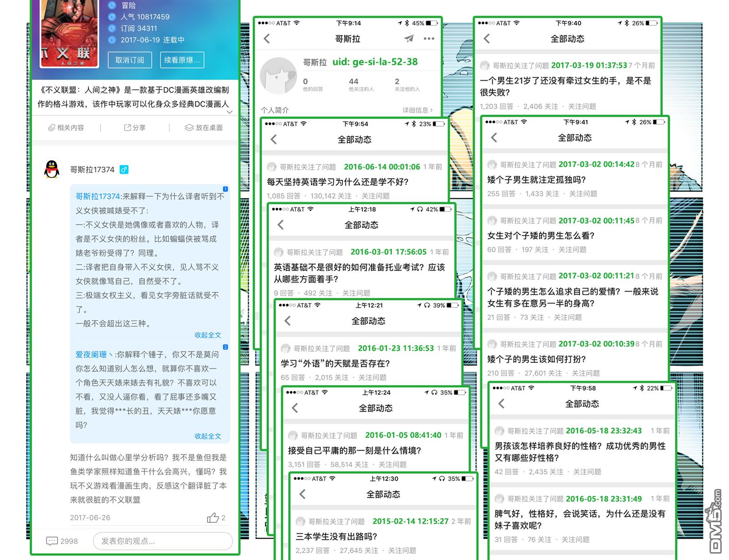Image resolution: width=729 pixels, height=560 pixels.
Task: Toggle subscription with 取消订阅 button
Action: 130,60
